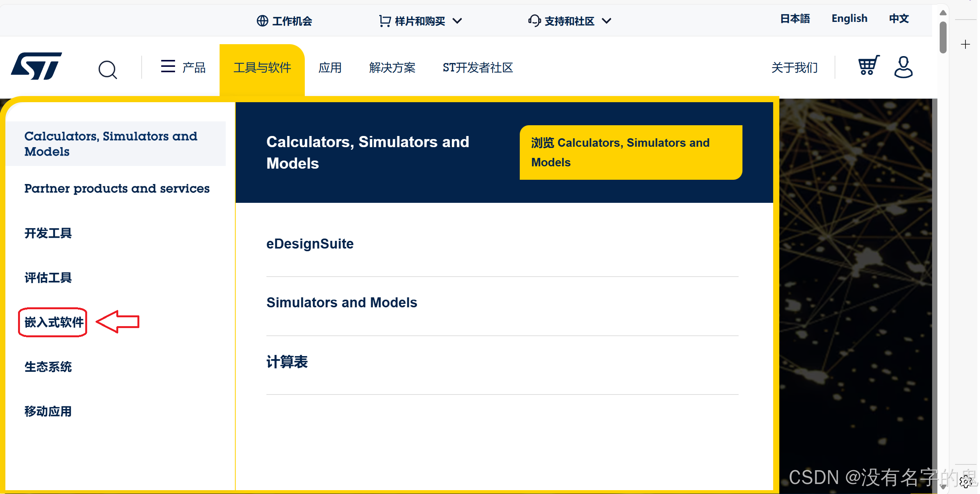Click the globe icon beside 工作机会
This screenshot has width=980, height=494.
click(262, 21)
